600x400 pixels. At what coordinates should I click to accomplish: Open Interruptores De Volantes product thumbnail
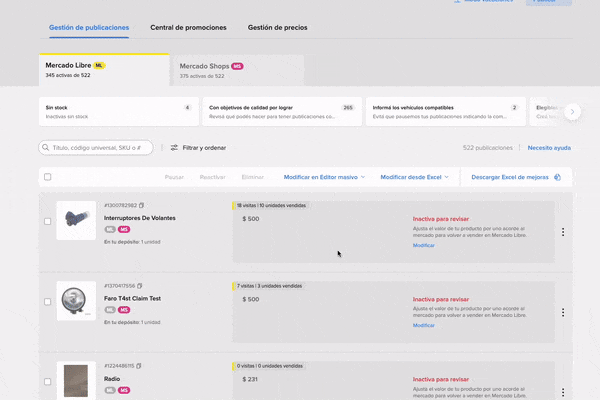[x=76, y=220]
